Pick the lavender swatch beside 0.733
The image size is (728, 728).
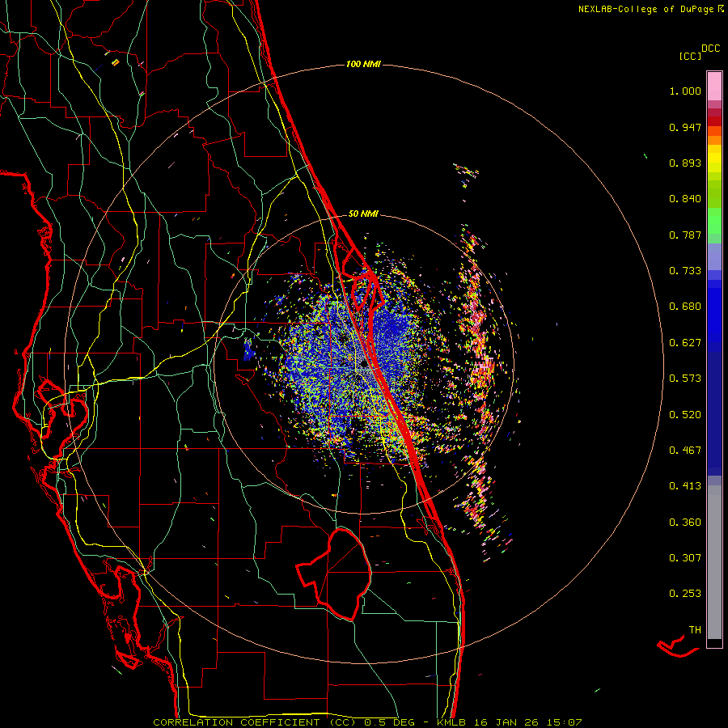tap(714, 257)
